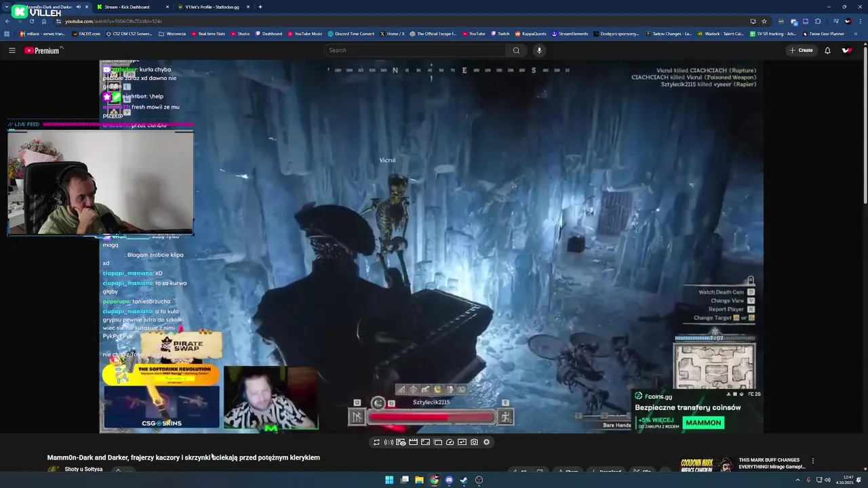Viewport: 868px width, 488px height.
Task: Open the YouTube hamburger guide menu
Action: (x=12, y=50)
